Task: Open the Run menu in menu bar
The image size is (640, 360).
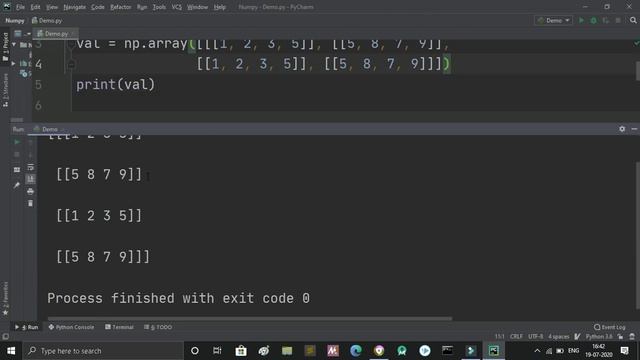Action: pyautogui.click(x=142, y=7)
